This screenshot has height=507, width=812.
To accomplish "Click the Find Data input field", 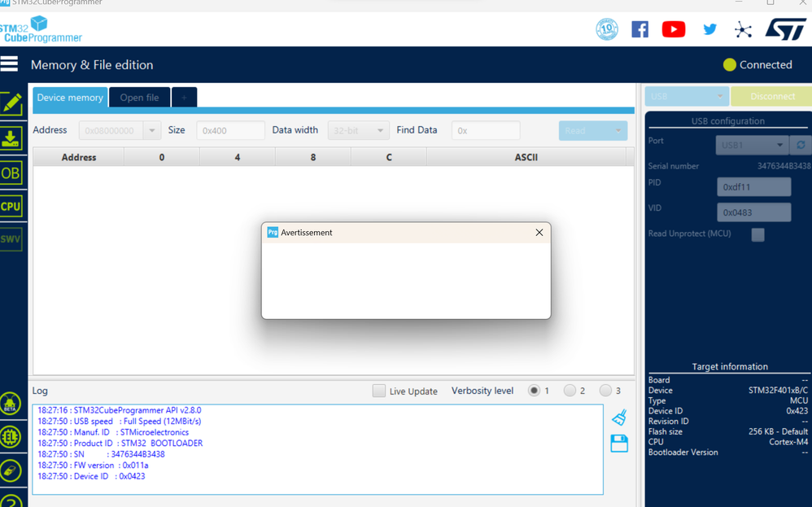I will [x=486, y=130].
